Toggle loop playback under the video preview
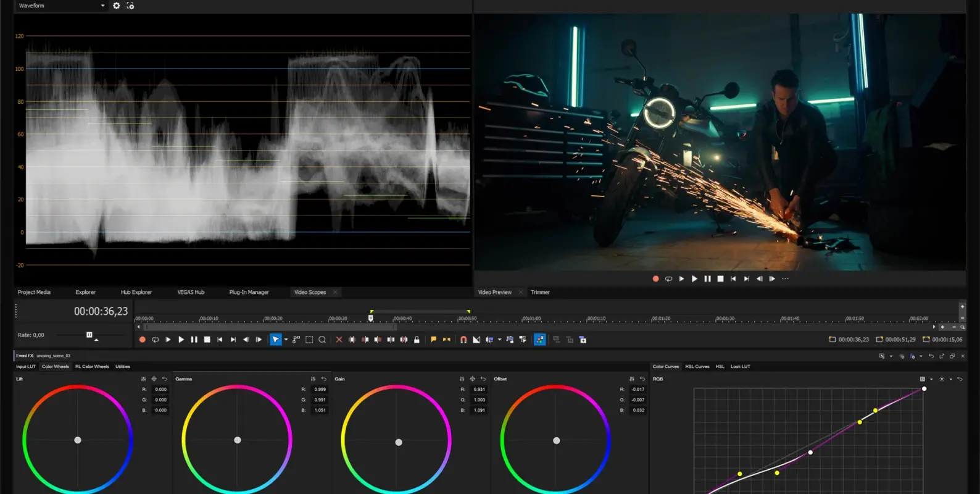 tap(668, 278)
